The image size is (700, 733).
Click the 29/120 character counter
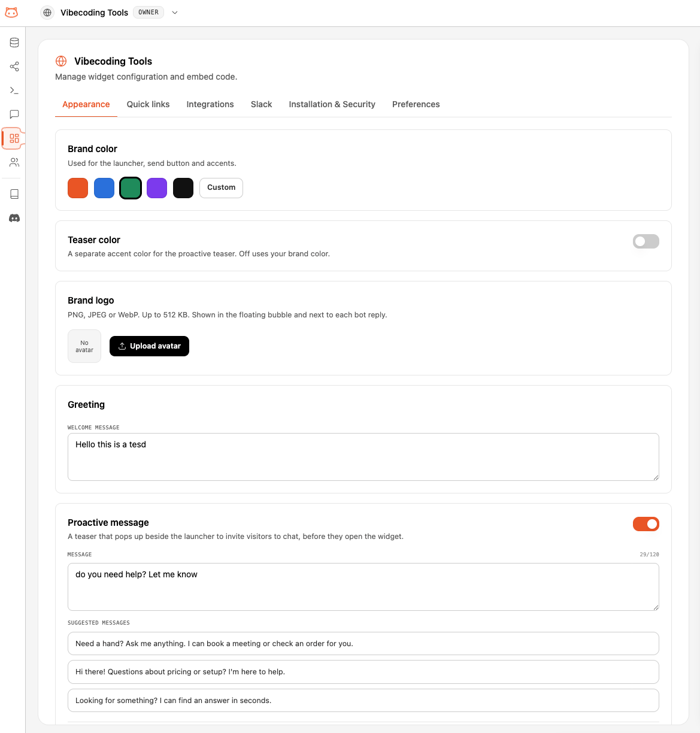tap(649, 555)
